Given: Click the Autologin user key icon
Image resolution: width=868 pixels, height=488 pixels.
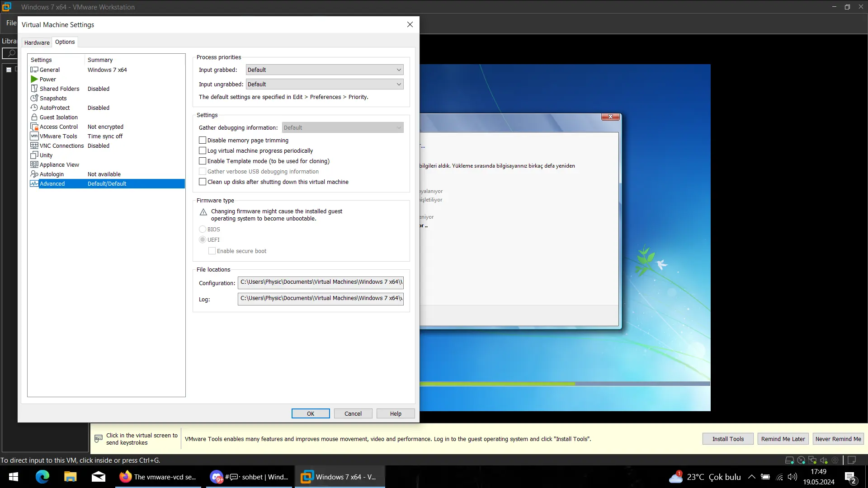Looking at the screenshot, I should pos(34,174).
